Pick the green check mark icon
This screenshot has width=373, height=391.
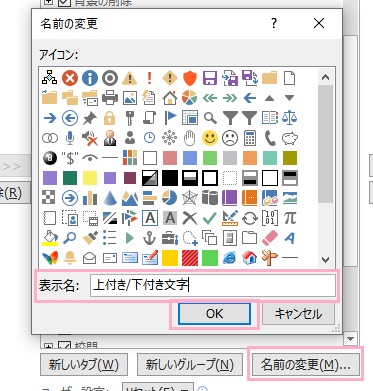pyautogui.click(x=210, y=218)
